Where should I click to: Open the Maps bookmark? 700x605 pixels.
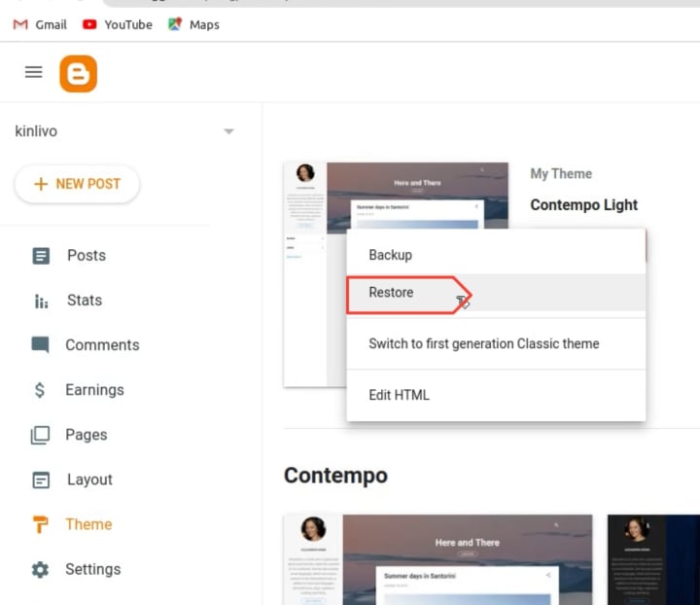point(193,24)
